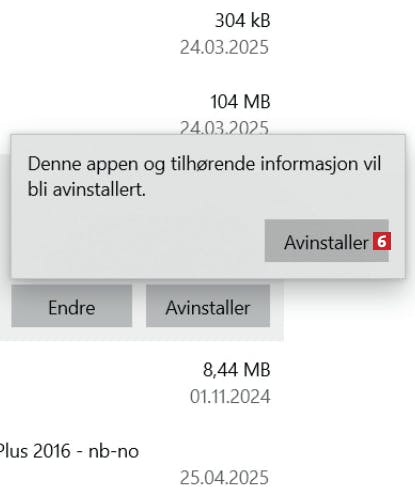
Task: Click the red number 6 badge
Action: [x=382, y=241]
